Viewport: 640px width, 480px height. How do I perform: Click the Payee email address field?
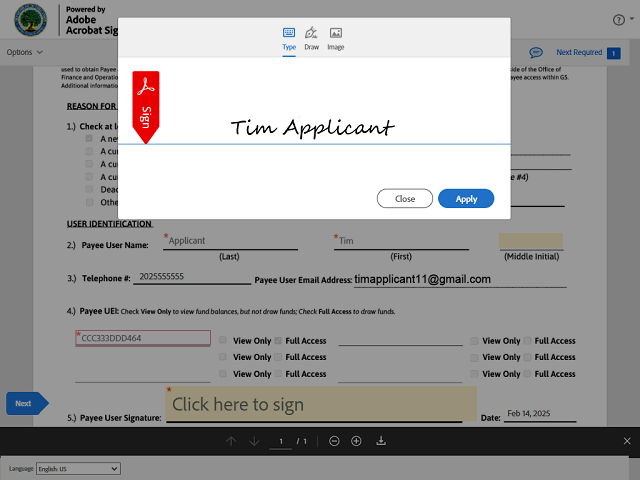pyautogui.click(x=460, y=280)
